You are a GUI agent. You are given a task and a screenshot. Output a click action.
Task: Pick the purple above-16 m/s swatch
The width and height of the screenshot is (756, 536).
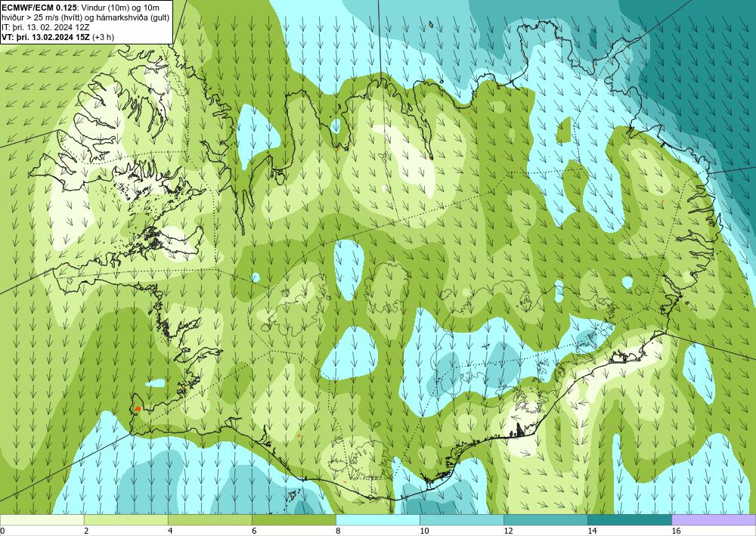714,519
